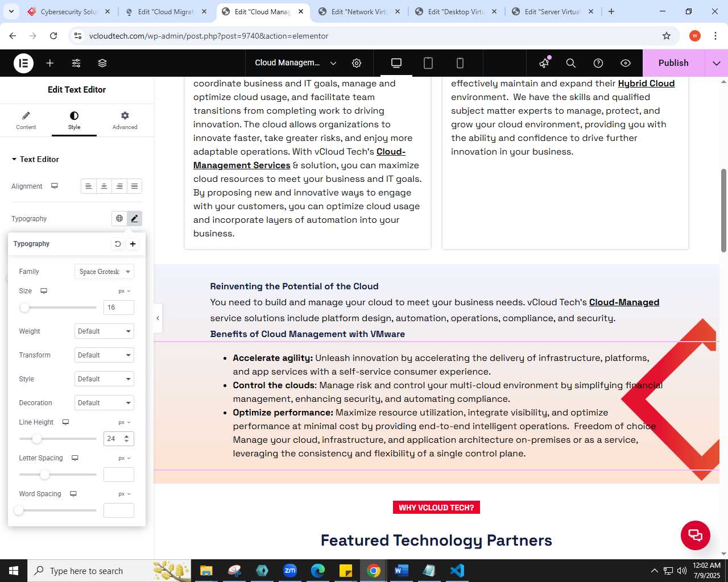Create new global font plus icon
The width and height of the screenshot is (728, 582).
[x=133, y=244]
